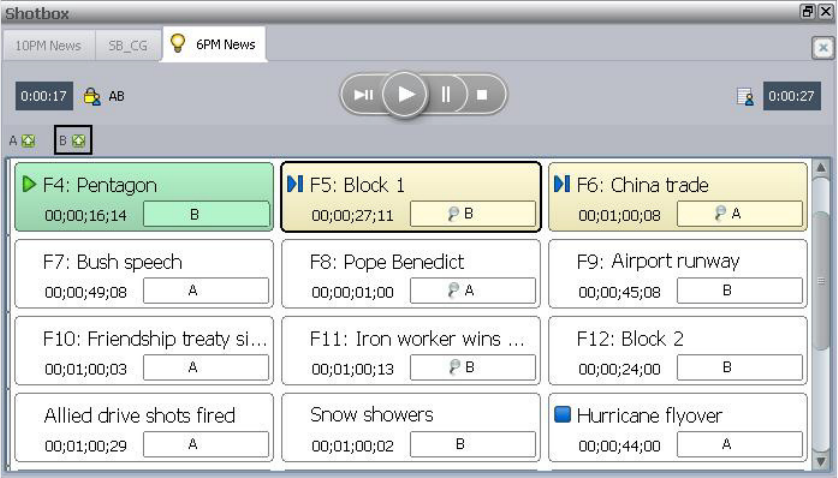Click the 0:00:27 remaining time display
The width and height of the screenshot is (838, 478).
click(792, 96)
